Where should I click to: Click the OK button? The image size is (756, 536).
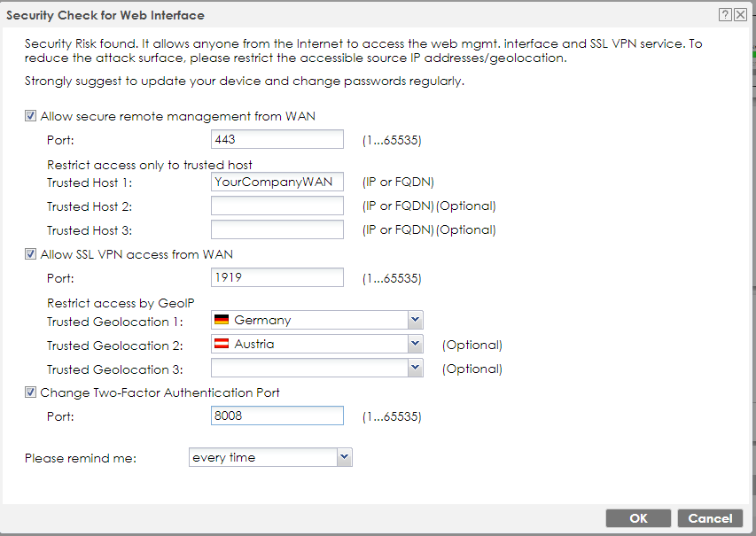(x=638, y=518)
